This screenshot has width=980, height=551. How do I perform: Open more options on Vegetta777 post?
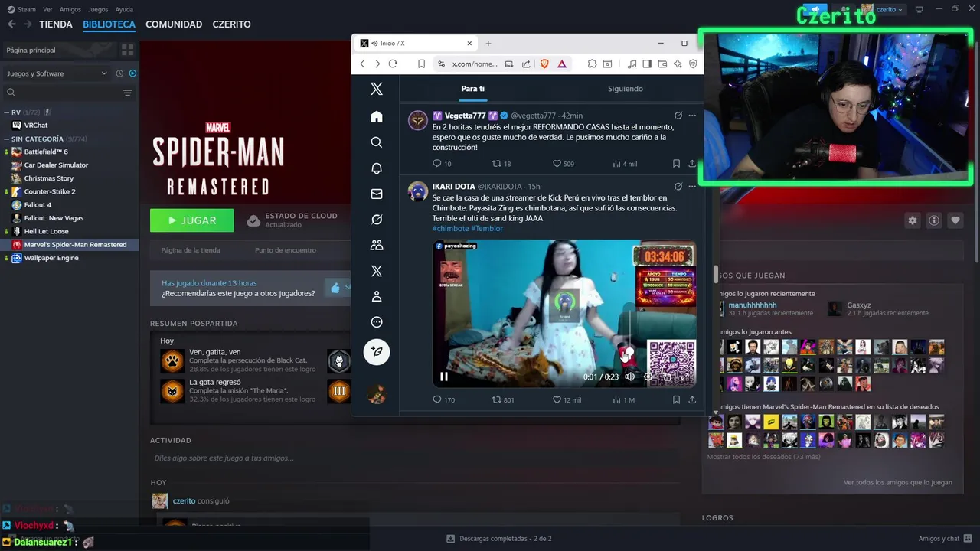[x=692, y=116]
